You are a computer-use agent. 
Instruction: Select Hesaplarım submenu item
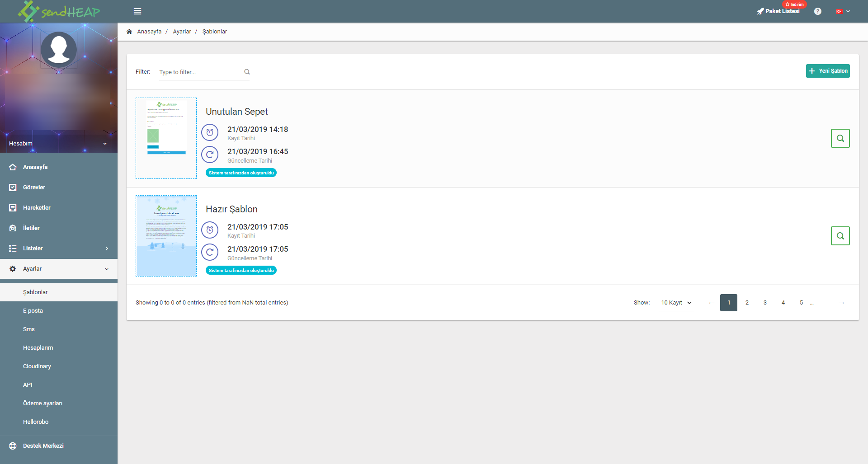pos(59,348)
